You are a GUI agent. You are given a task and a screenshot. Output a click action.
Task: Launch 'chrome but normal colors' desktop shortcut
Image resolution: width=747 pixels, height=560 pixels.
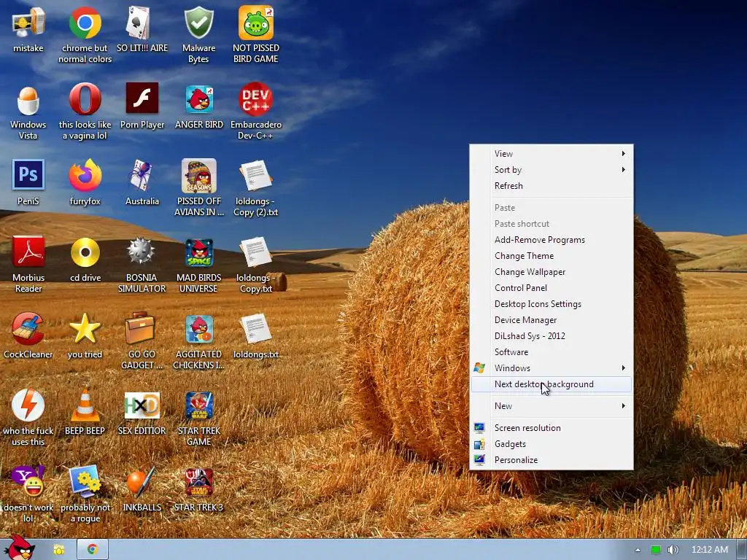85,23
